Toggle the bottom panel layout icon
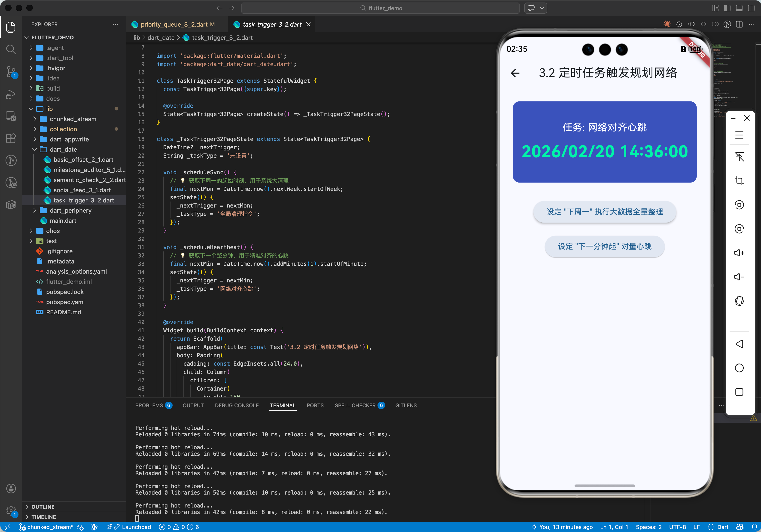This screenshot has width=761, height=532. point(739,8)
